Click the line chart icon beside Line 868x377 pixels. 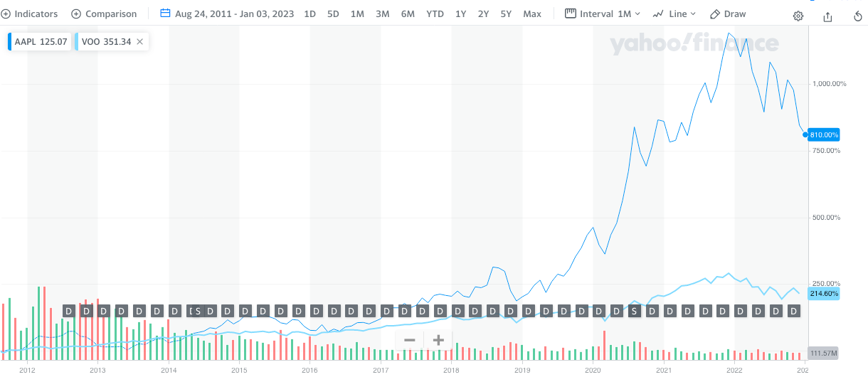pos(658,14)
